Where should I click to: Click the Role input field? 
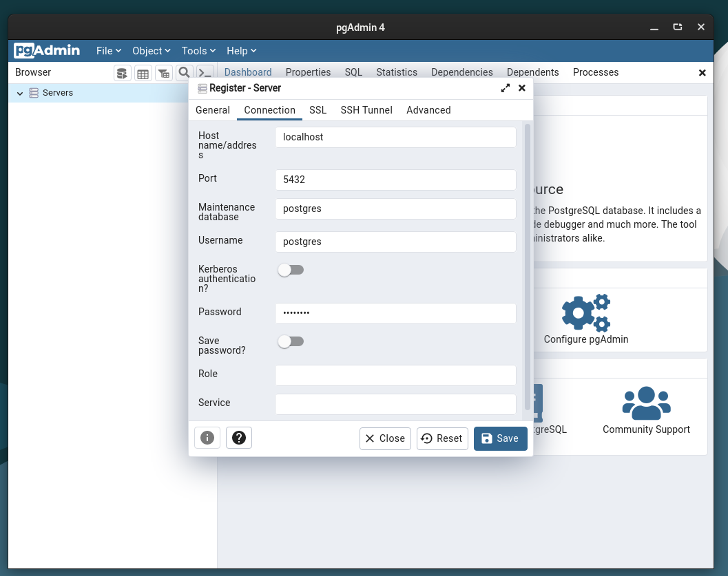[x=395, y=376]
